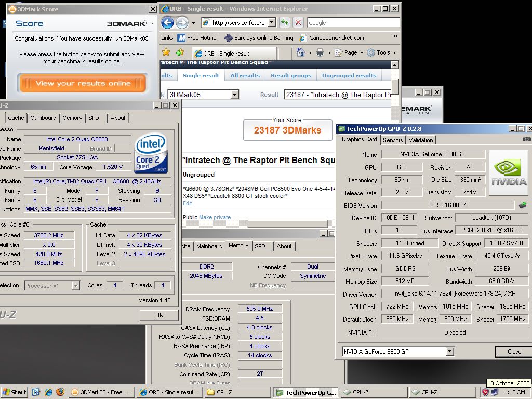Click the quick launch show desktop icon
The image size is (532, 399).
(36, 392)
